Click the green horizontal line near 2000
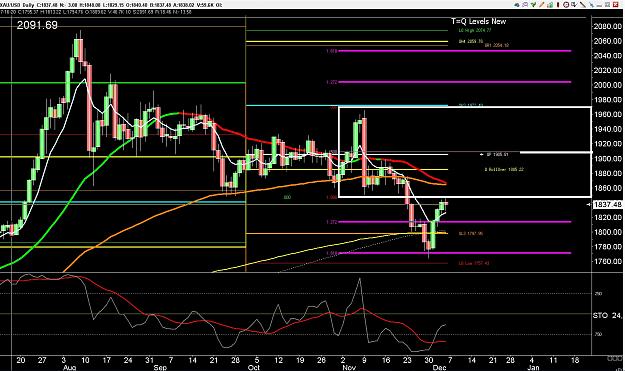The height and width of the screenshot is (371, 625). [x=123, y=83]
